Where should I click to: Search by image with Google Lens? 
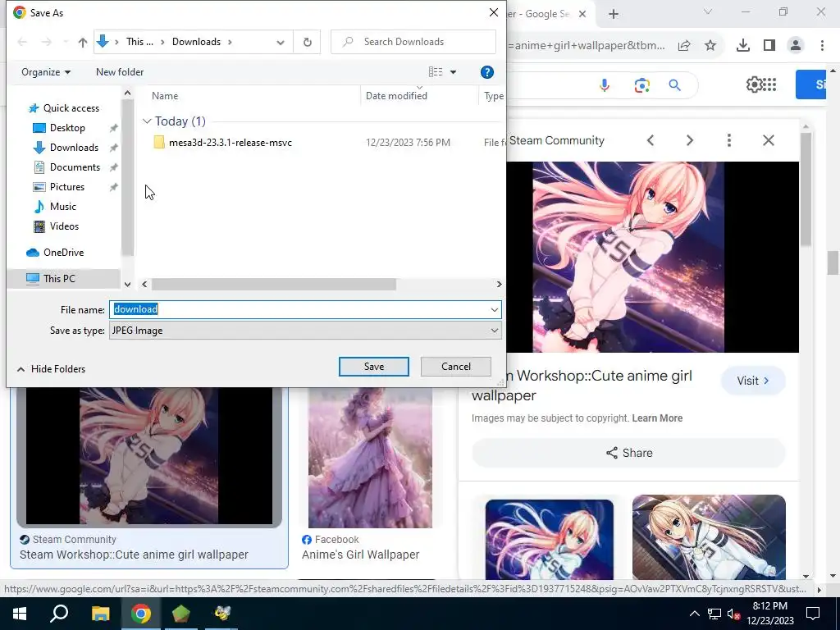[641, 85]
